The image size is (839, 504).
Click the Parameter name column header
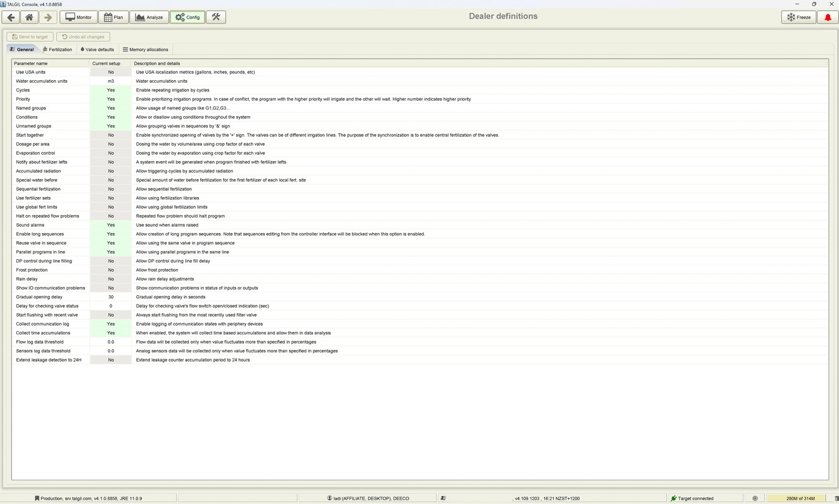coord(51,63)
